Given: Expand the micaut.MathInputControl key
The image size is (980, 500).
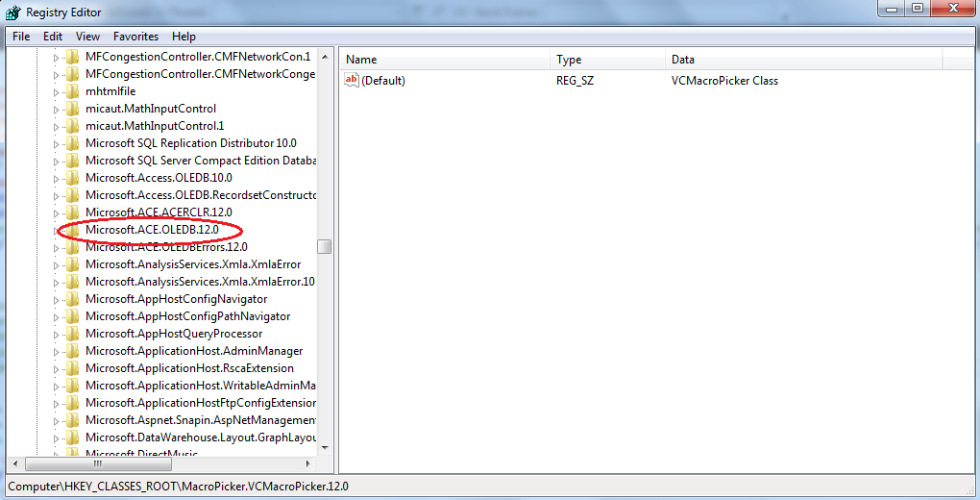Looking at the screenshot, I should click(56, 110).
